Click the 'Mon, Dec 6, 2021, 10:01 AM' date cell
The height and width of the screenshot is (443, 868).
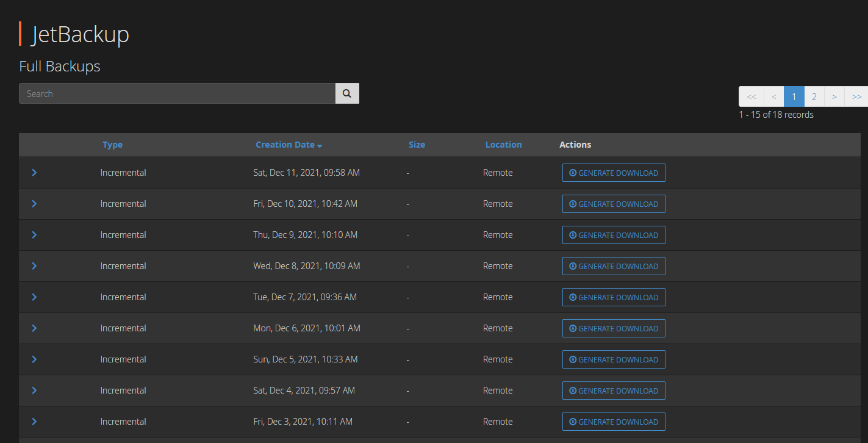click(x=307, y=328)
